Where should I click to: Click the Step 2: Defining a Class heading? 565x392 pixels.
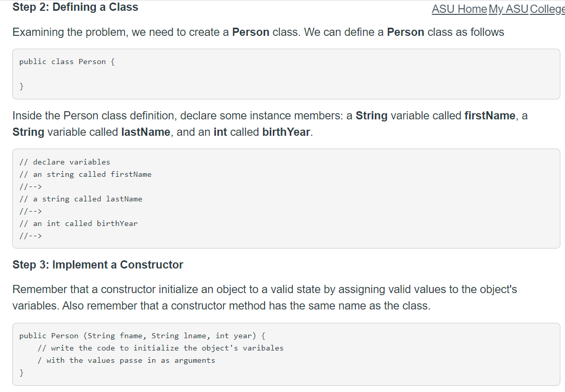[75, 7]
